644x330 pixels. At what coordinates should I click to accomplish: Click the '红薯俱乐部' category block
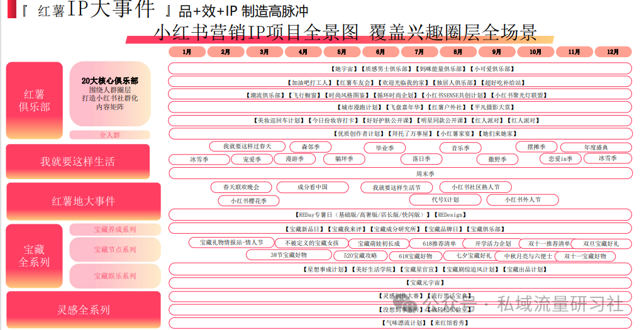pyautogui.click(x=35, y=101)
